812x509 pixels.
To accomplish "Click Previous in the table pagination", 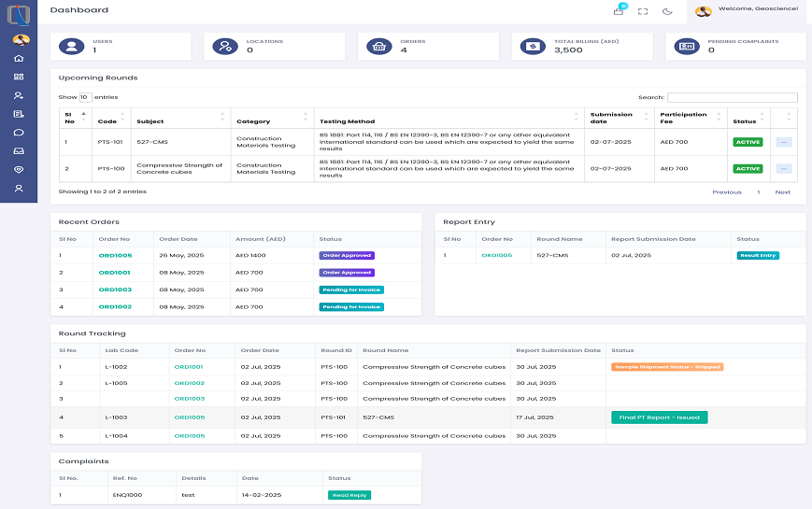I will click(x=726, y=192).
